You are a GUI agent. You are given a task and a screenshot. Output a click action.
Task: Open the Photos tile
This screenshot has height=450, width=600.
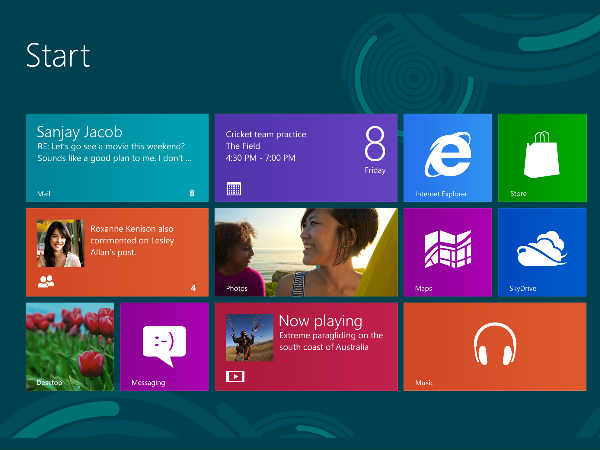(305, 252)
